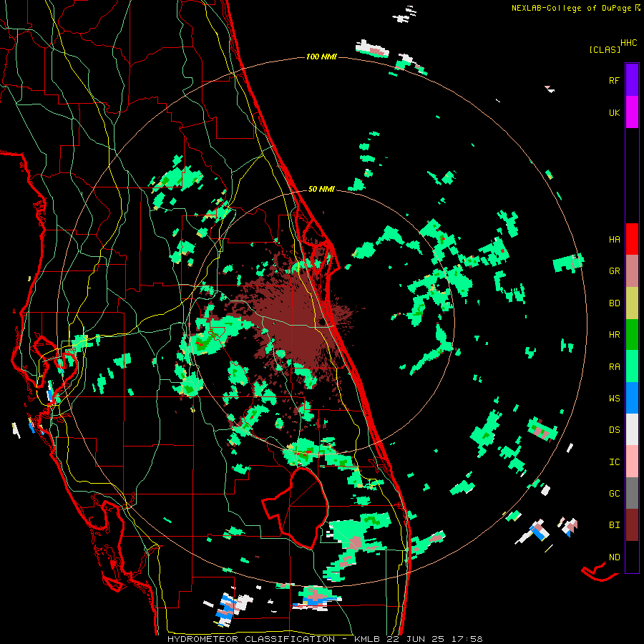Image resolution: width=644 pixels, height=644 pixels.
Task: Click the GR legend label
Action: coord(614,271)
